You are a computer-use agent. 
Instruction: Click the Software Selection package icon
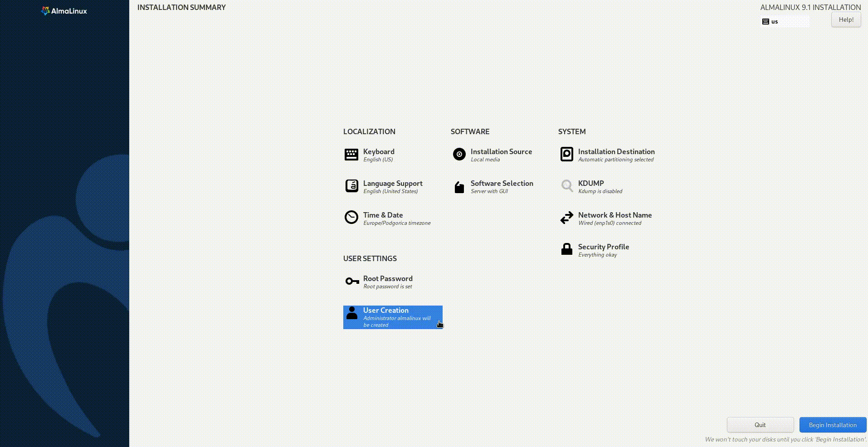click(x=459, y=187)
